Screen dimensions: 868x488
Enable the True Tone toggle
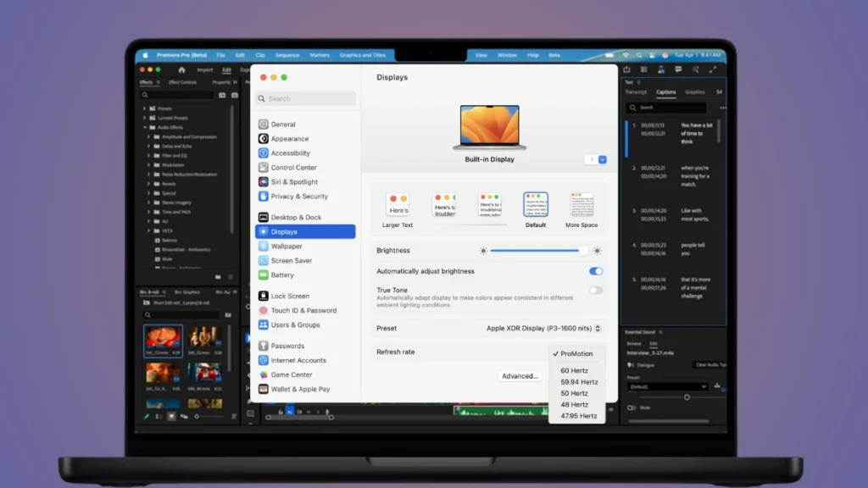[594, 290]
